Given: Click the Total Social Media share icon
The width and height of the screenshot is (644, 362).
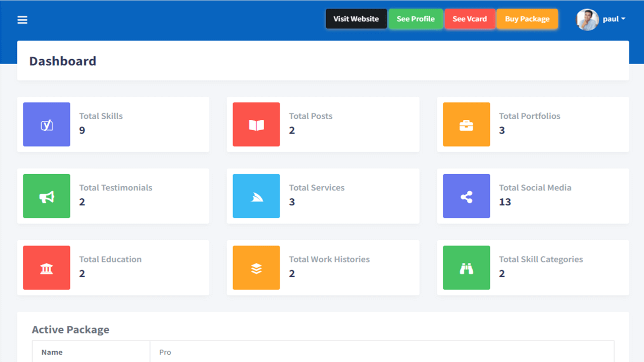Looking at the screenshot, I should (466, 196).
